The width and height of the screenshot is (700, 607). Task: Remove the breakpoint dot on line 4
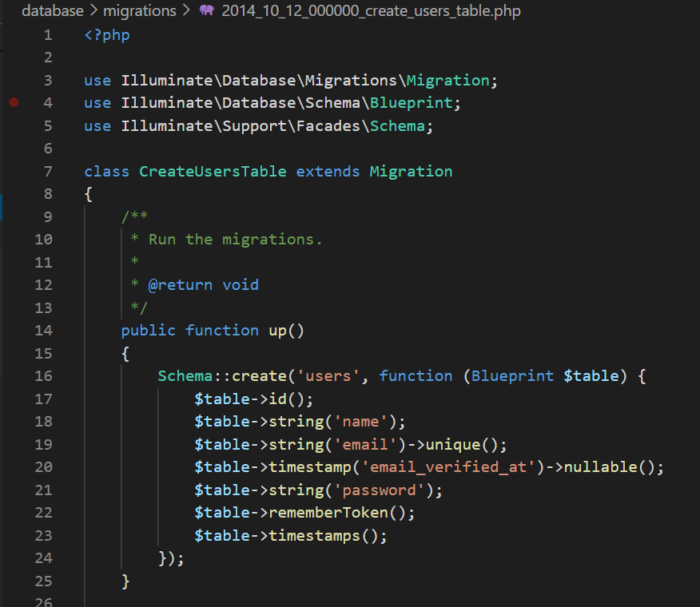click(14, 103)
